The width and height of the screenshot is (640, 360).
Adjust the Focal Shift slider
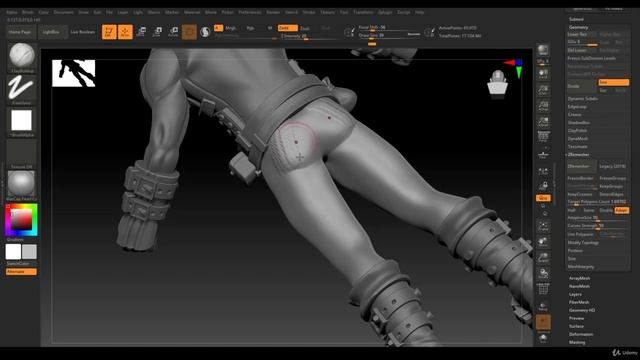[388, 27]
